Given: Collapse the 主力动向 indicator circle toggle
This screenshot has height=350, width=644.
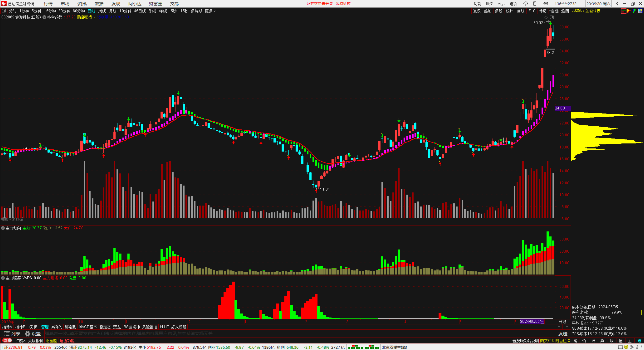Looking at the screenshot, I should click(x=3, y=228).
